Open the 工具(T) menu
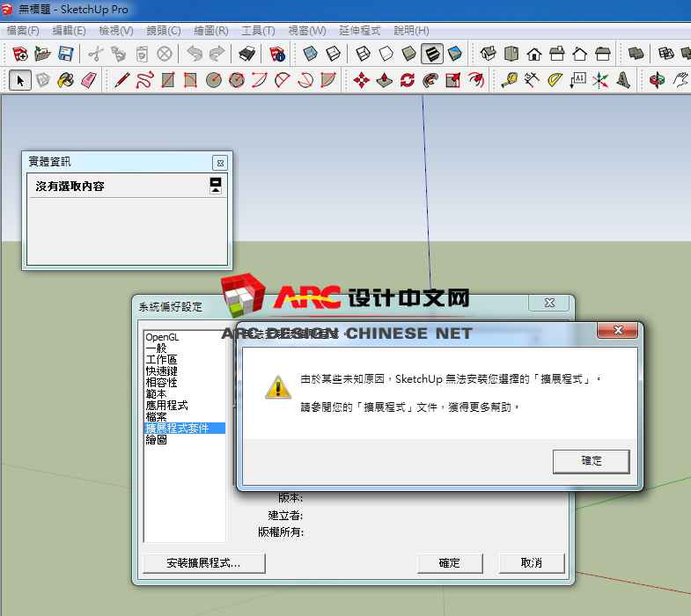This screenshot has height=616, width=691. click(x=258, y=31)
